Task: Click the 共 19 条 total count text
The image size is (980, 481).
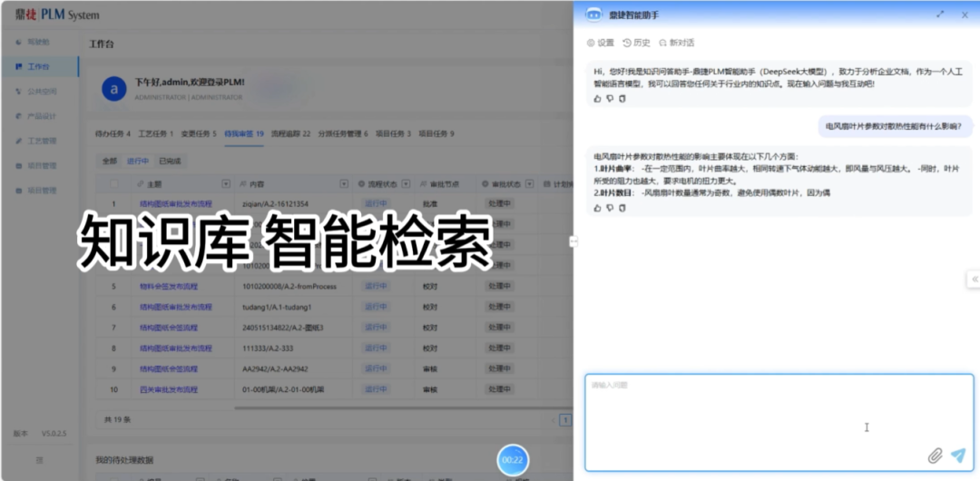Action: pos(117,419)
